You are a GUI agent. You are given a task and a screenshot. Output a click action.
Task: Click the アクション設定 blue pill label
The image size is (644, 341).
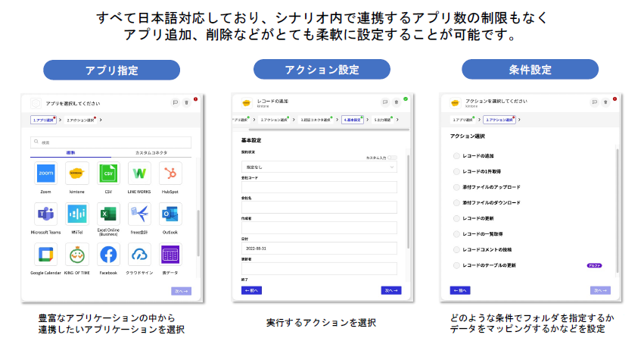322,69
